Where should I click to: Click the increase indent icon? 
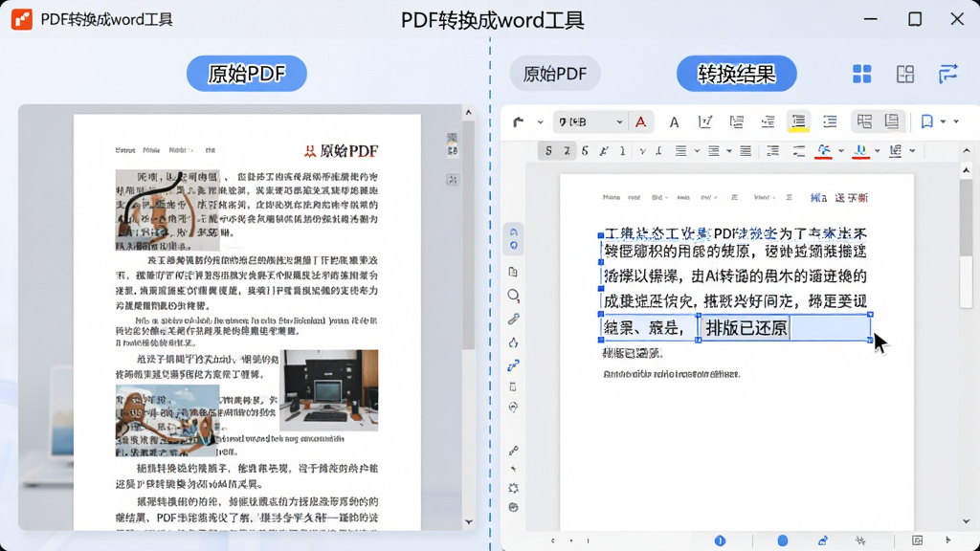773,150
